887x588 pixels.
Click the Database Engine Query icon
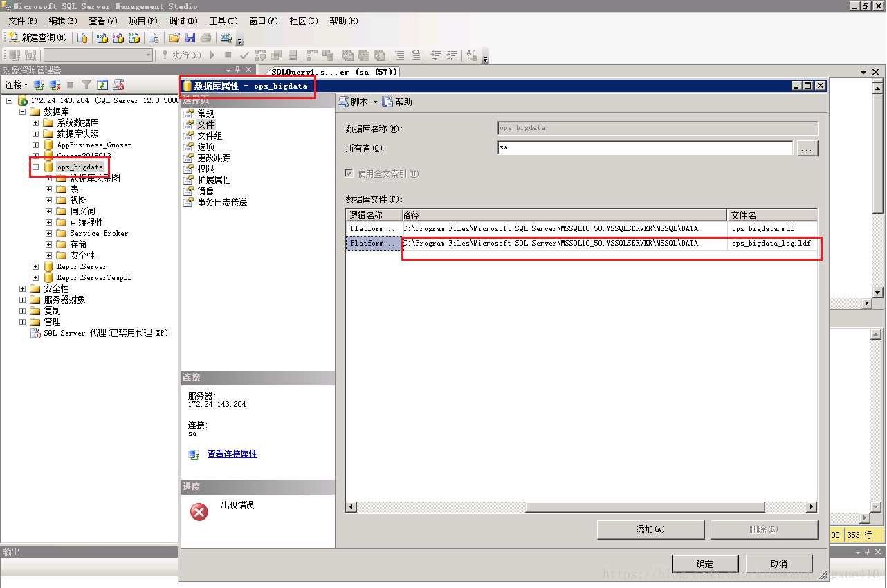(82, 37)
